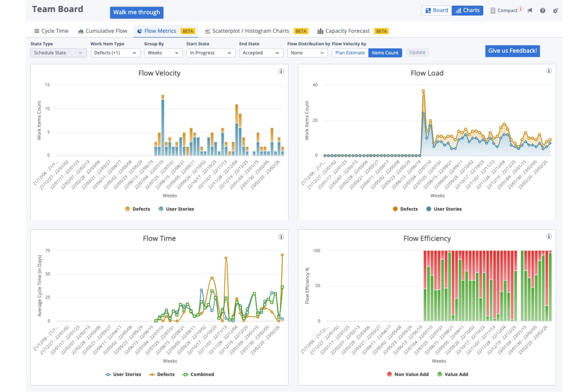Click the Flow Velocity chart title
The image size is (588, 392).
(159, 73)
